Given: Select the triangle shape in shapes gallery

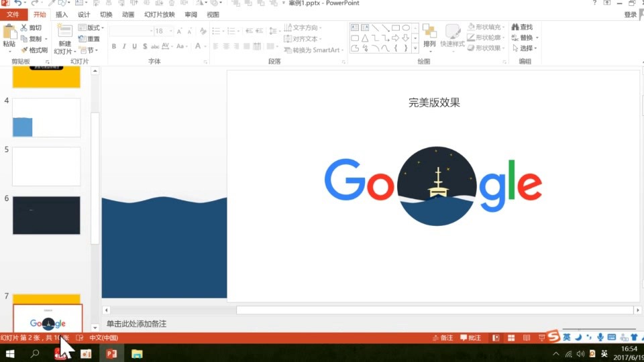Looking at the screenshot, I should pos(365,38).
